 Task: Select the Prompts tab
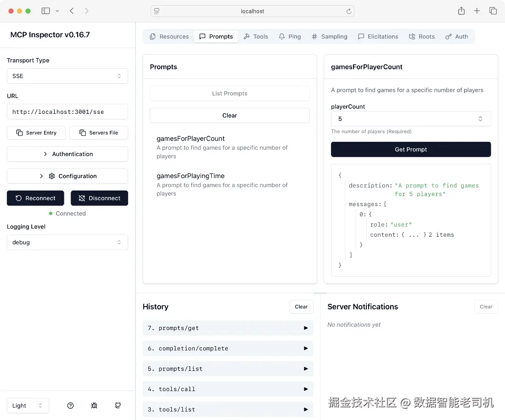(216, 36)
